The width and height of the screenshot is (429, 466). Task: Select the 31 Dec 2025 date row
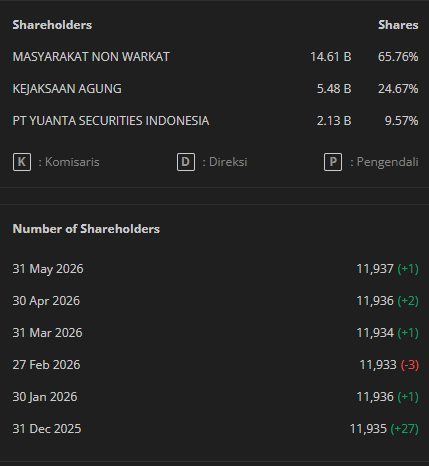(x=215, y=429)
